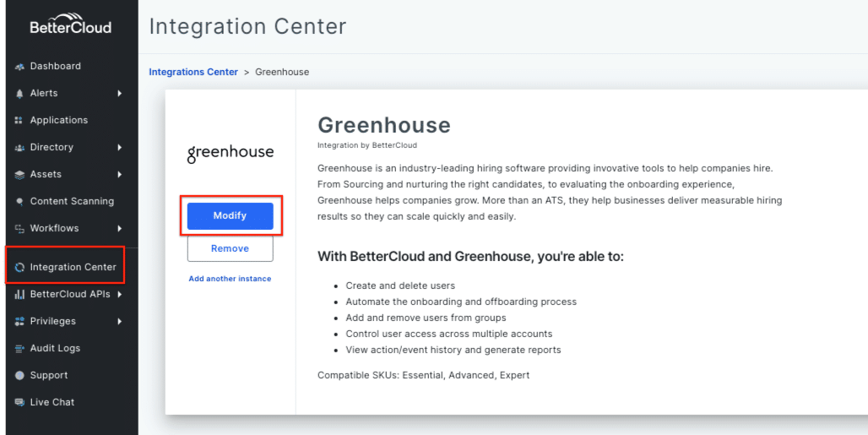Click the Greenhouse breadcrumb text

tap(282, 72)
